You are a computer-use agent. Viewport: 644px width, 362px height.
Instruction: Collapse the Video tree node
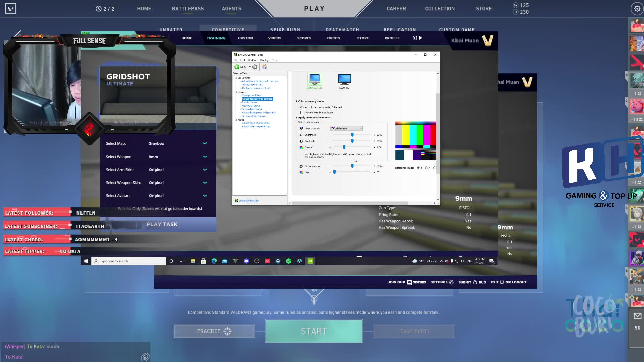pyautogui.click(x=236, y=120)
